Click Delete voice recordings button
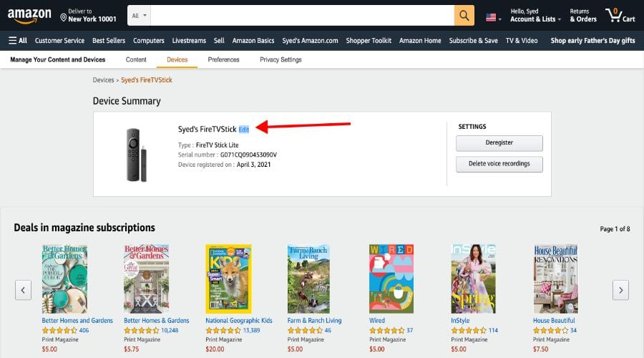The width and height of the screenshot is (644, 358). click(499, 164)
